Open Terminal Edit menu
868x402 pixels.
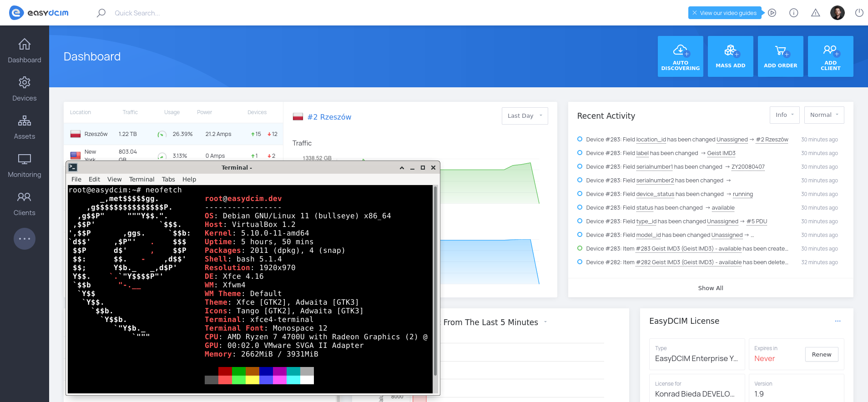click(x=94, y=179)
